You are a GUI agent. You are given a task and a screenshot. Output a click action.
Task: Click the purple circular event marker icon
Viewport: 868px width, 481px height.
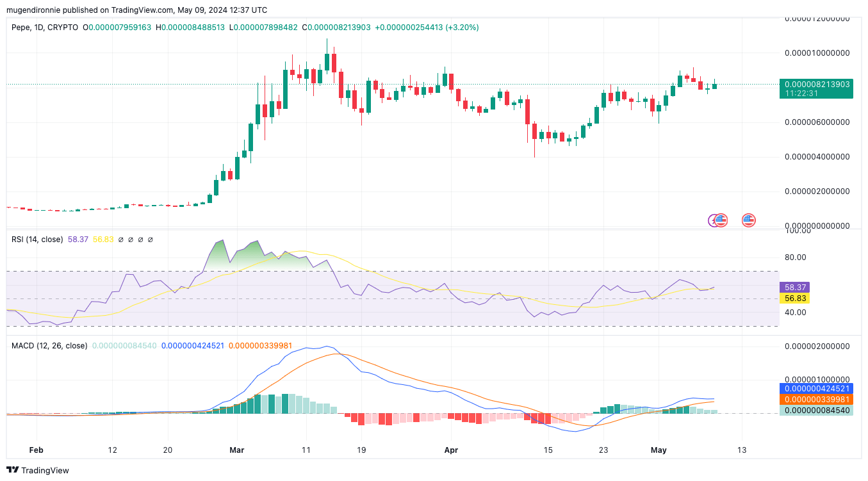(x=713, y=220)
